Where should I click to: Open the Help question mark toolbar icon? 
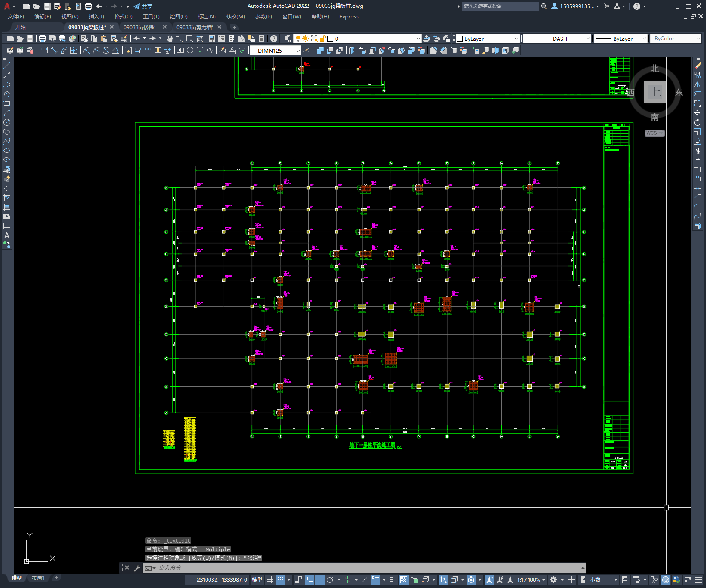(x=274, y=39)
